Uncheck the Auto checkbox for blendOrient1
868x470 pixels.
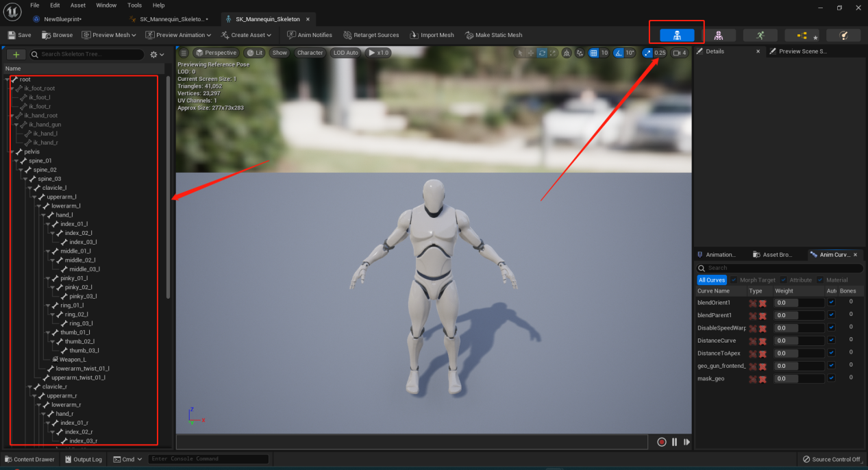point(831,302)
